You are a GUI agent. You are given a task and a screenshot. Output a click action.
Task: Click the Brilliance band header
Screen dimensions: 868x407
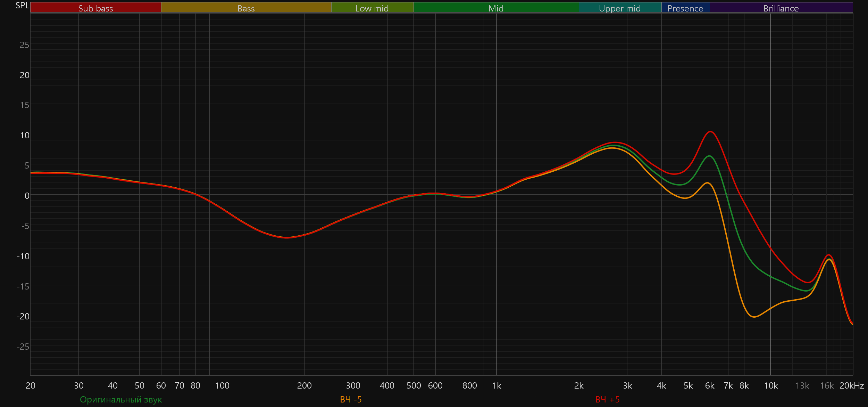(x=781, y=8)
